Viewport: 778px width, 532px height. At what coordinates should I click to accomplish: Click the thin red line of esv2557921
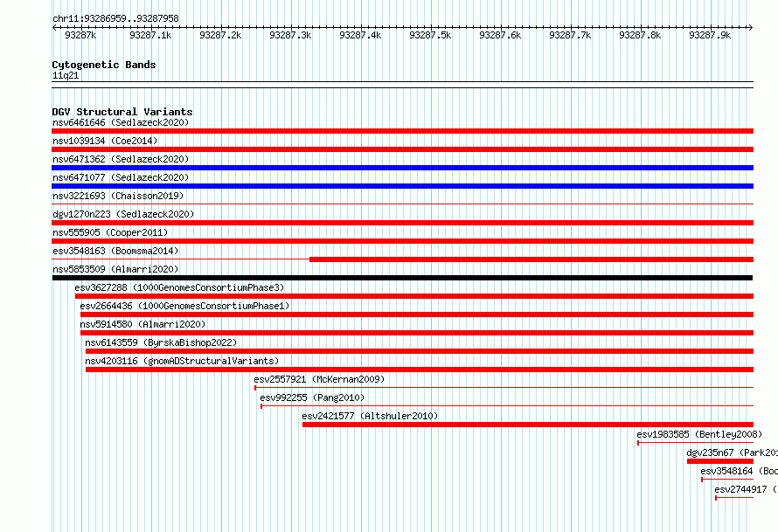pos(504,387)
